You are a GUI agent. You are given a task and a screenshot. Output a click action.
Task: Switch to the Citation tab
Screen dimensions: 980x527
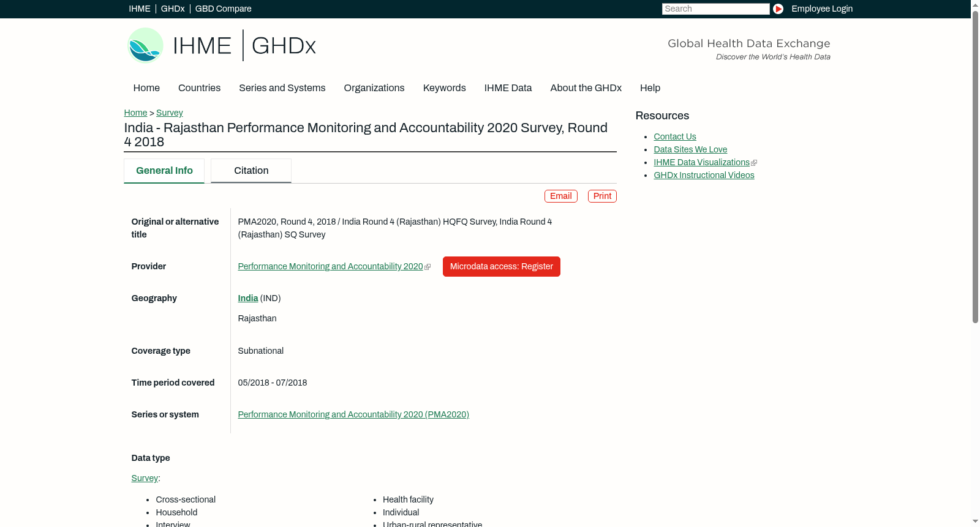click(251, 171)
